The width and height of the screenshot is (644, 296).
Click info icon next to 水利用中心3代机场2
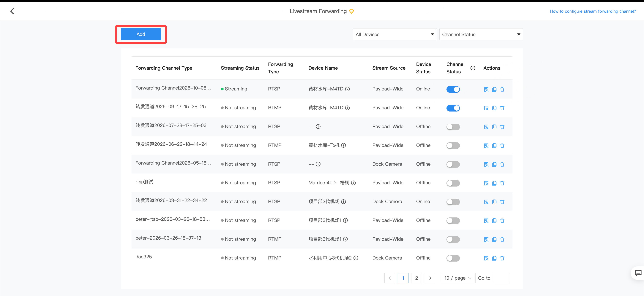[x=356, y=258]
